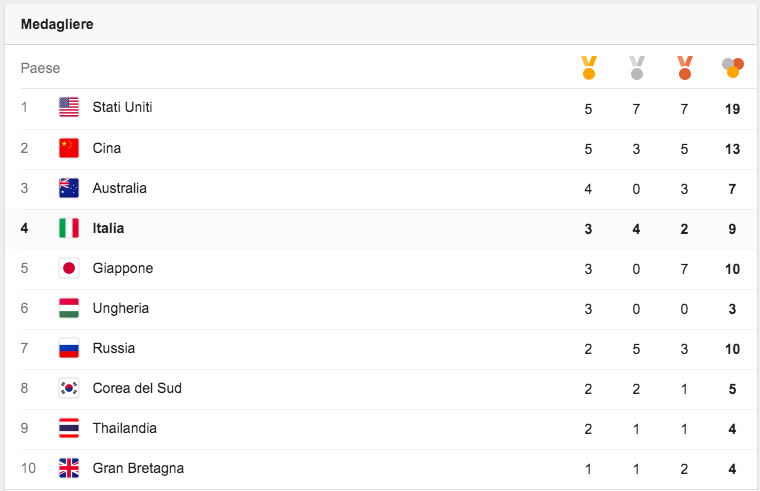Click the China flag icon
Screen dimensions: 760x491
(x=69, y=148)
